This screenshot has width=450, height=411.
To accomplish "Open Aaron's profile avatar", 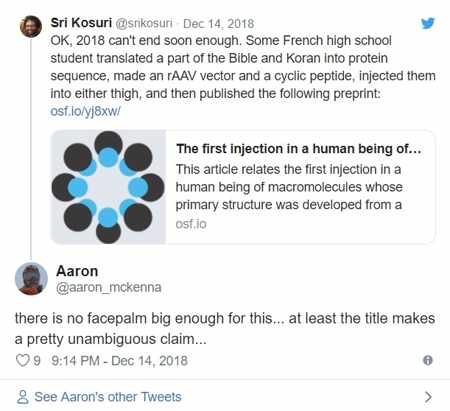I will (31, 279).
